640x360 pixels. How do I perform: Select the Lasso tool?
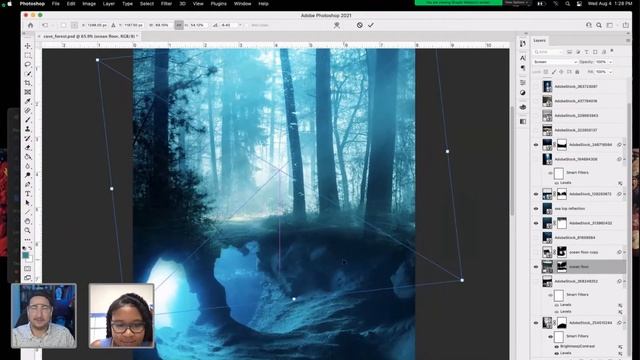point(28,64)
